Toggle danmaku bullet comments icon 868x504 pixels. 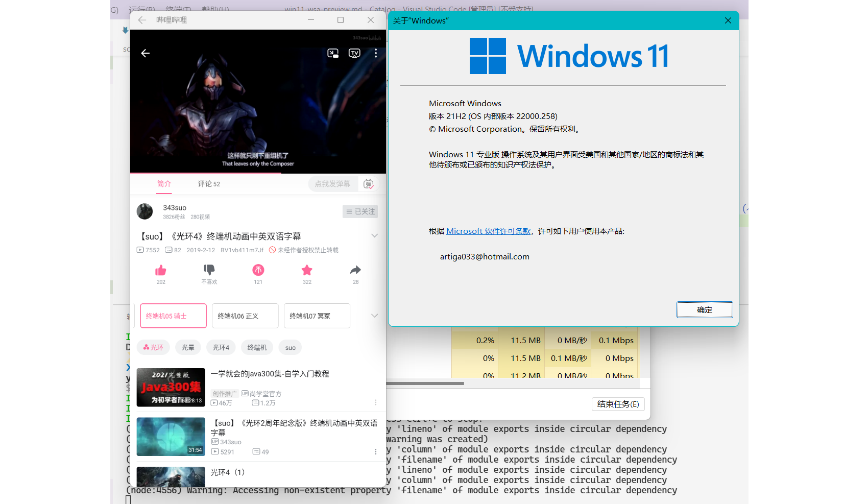coord(369,184)
